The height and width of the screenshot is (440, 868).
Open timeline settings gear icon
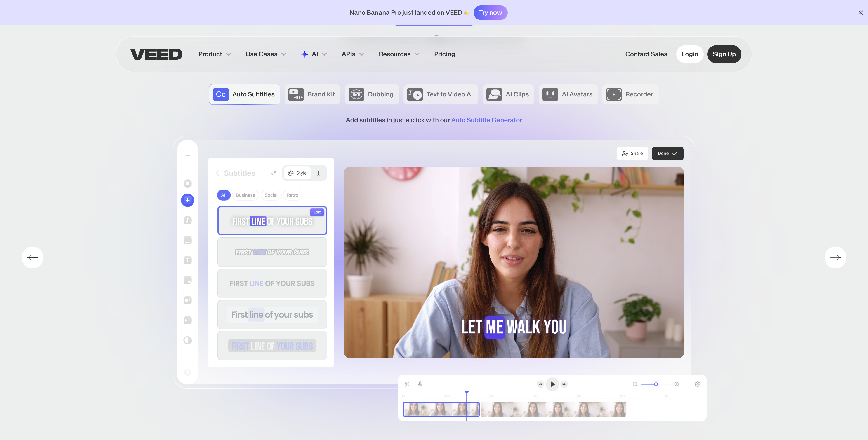click(x=698, y=384)
